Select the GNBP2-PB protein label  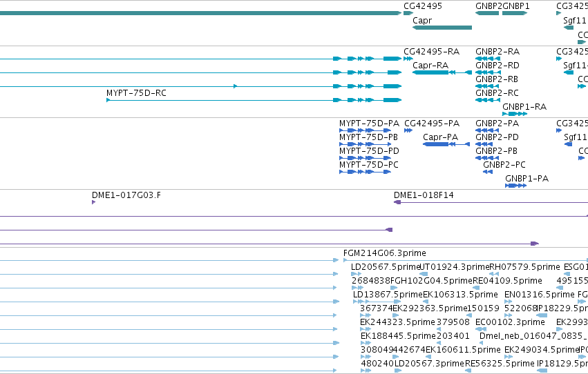496,151
